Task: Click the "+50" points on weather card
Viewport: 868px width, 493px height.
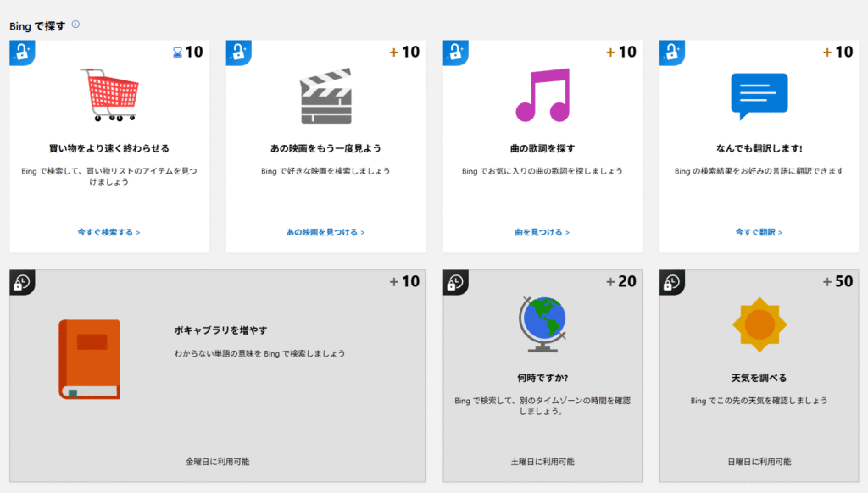Action: (x=837, y=281)
